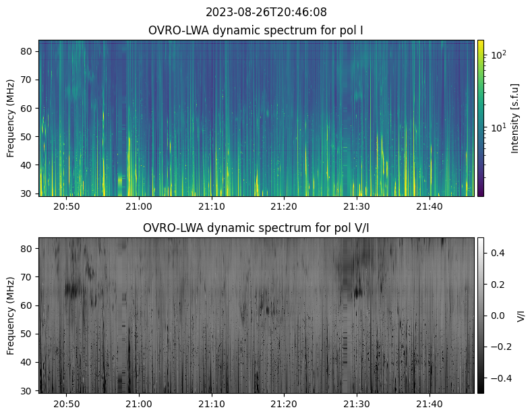Select the pol I dynamic spectrum title
Screen dimensions: 532x416
pos(257,30)
